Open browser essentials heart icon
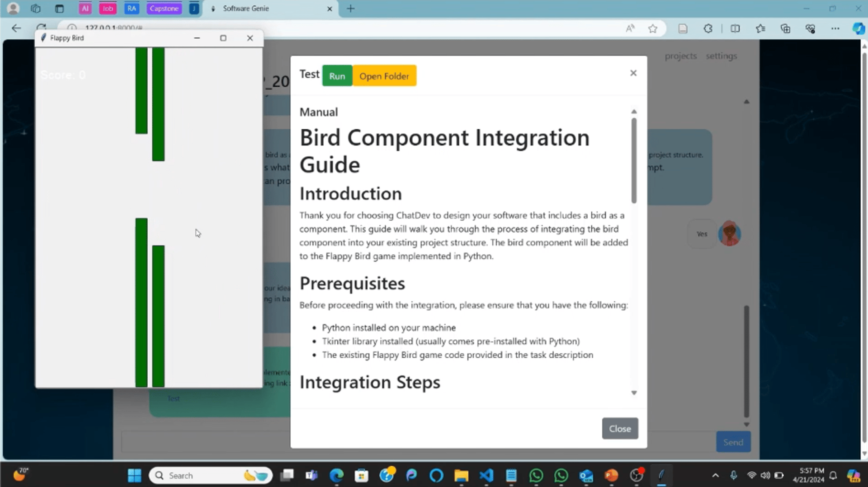Screen dimensions: 868x487 [x=810, y=28]
